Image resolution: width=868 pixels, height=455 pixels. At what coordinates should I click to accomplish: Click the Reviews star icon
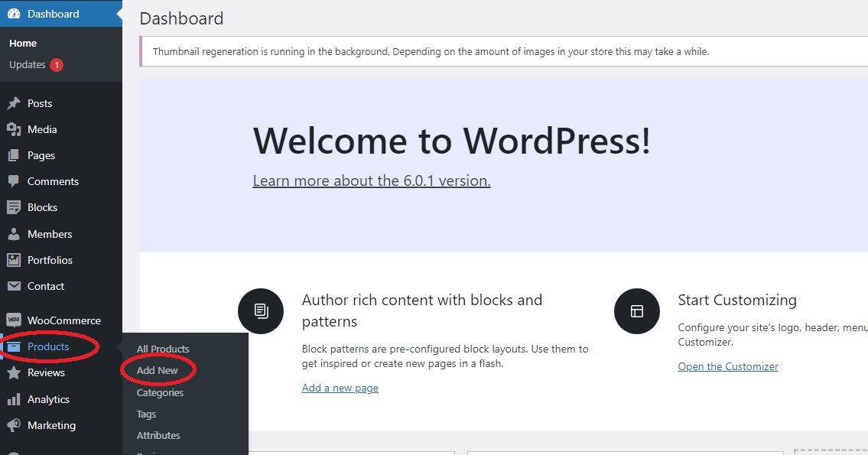[x=14, y=373]
